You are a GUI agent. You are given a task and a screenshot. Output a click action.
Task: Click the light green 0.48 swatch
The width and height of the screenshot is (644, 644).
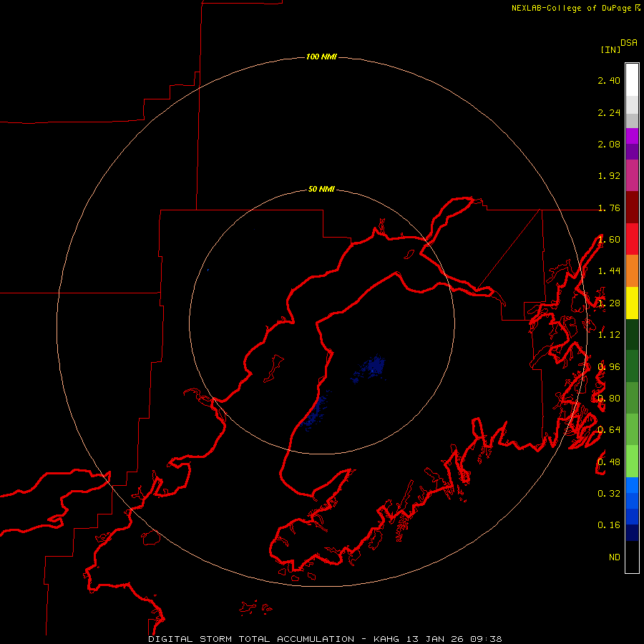pyautogui.click(x=632, y=462)
